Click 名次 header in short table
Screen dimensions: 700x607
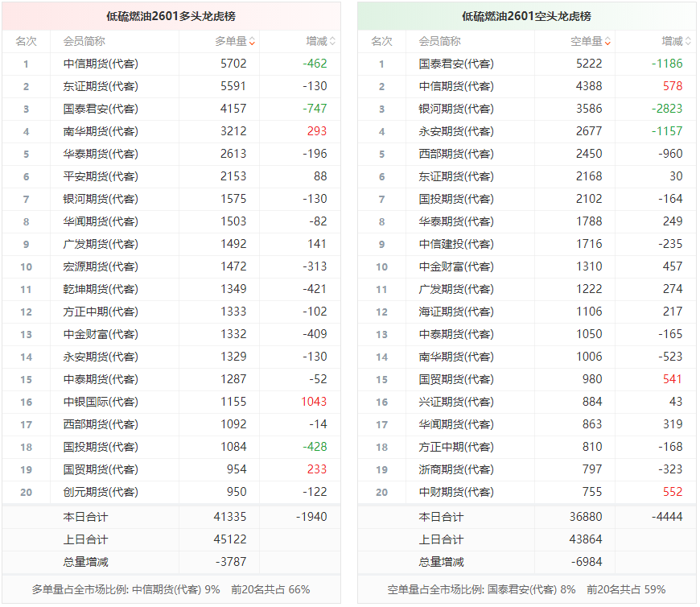coord(381,42)
